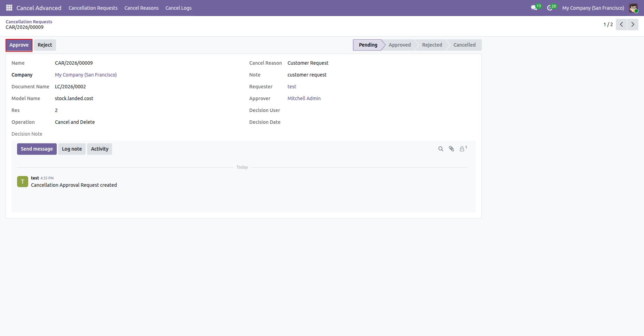Click Cancel Advanced app title
Viewport: 644px width, 336px height.
pos(39,8)
